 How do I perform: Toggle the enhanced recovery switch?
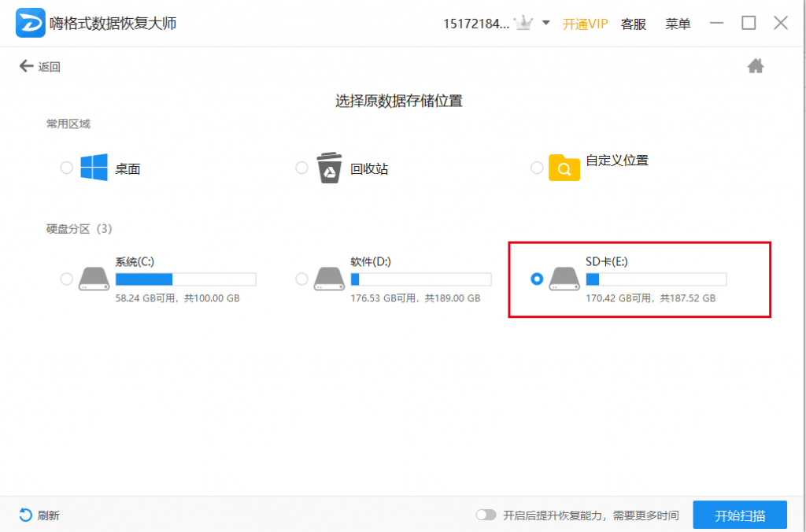coord(486,515)
